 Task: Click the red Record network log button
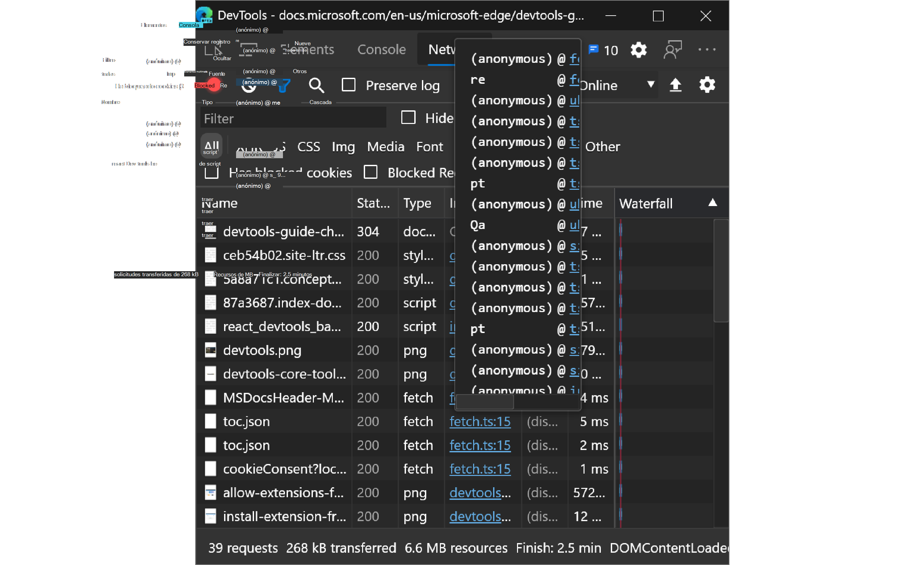[x=214, y=85]
